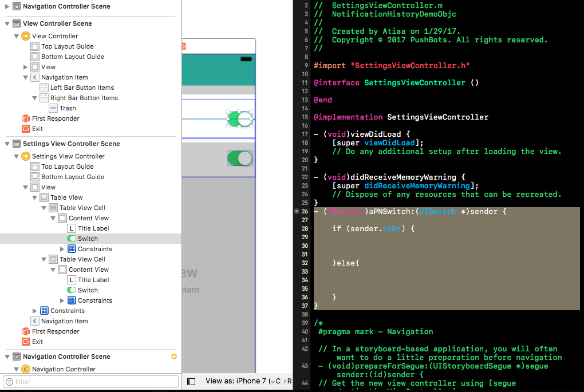The width and height of the screenshot is (584, 392).
Task: Collapse Navigation Item under View Controller
Action: [x=25, y=77]
